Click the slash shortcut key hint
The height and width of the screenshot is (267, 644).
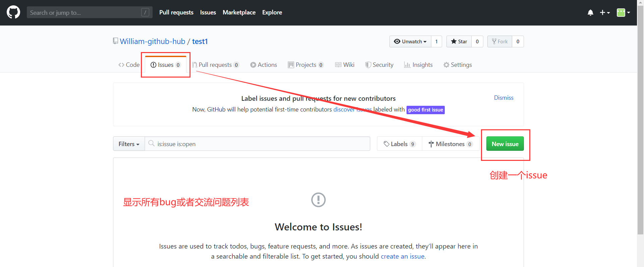pos(145,12)
